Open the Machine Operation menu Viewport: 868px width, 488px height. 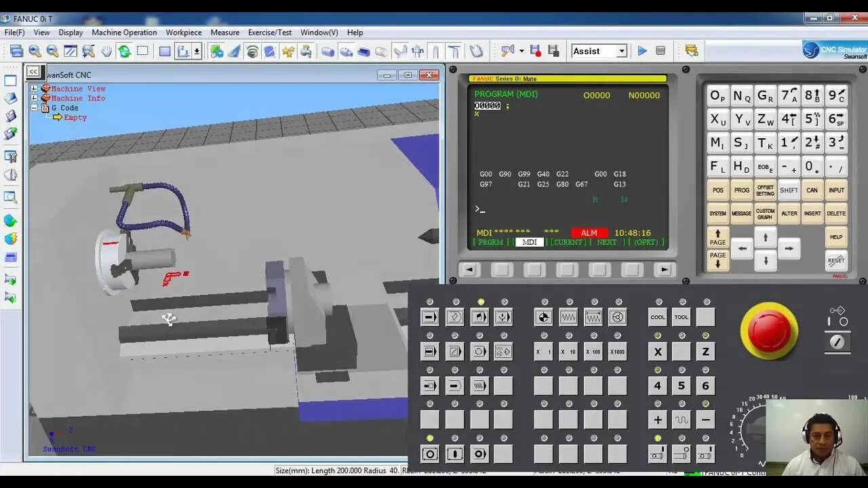coord(124,33)
